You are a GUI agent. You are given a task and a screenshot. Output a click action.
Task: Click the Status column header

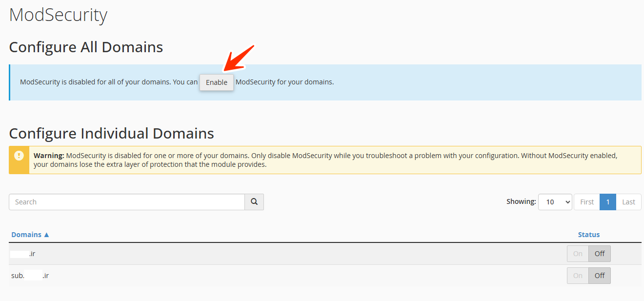589,235
